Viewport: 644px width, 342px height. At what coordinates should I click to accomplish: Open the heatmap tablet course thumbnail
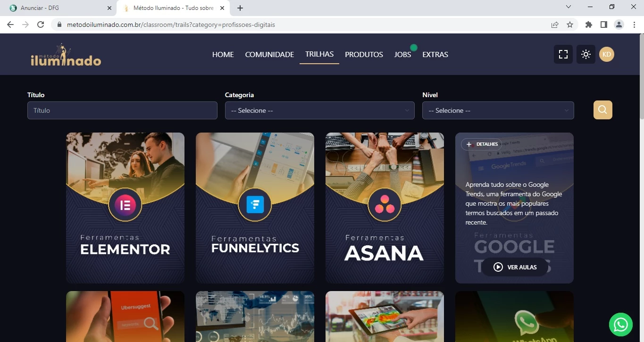coord(385,317)
